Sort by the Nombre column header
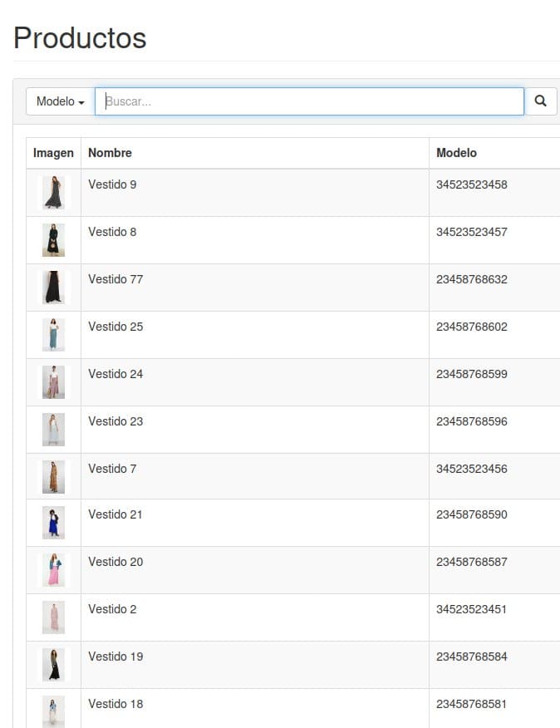 pyautogui.click(x=110, y=153)
